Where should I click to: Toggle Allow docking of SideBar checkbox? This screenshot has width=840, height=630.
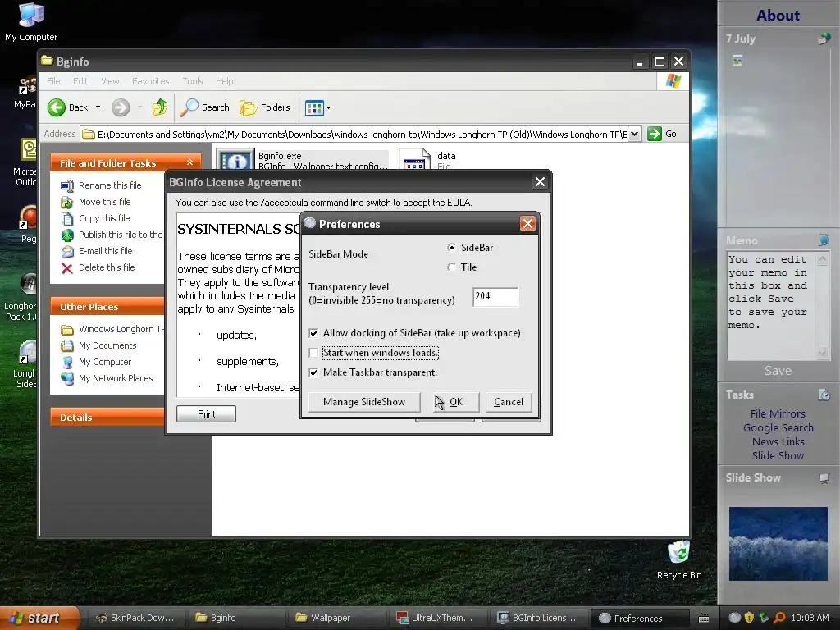pyautogui.click(x=314, y=333)
